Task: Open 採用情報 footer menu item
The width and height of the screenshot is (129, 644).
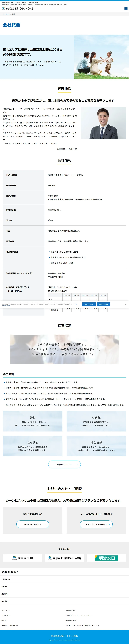Action: click(x=64, y=601)
